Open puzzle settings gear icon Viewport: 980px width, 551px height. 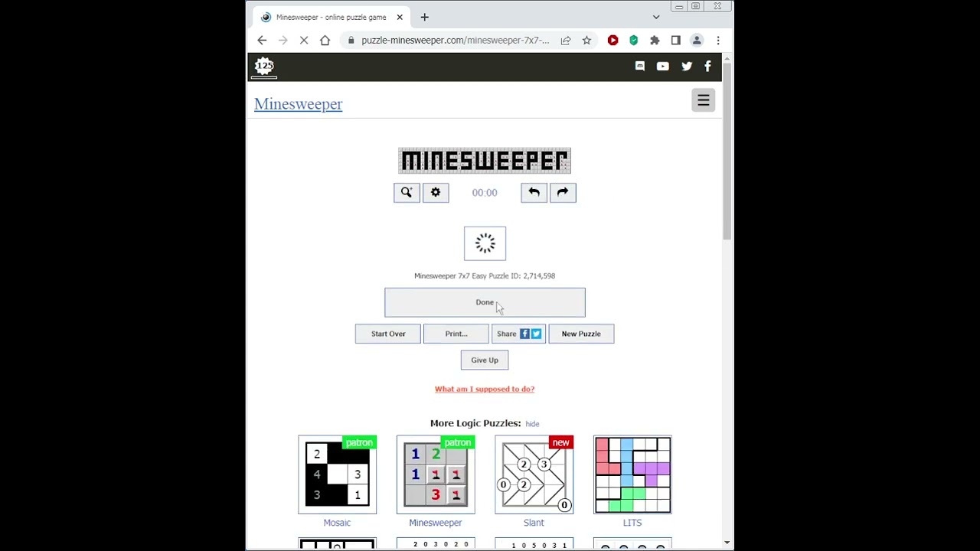pyautogui.click(x=436, y=193)
